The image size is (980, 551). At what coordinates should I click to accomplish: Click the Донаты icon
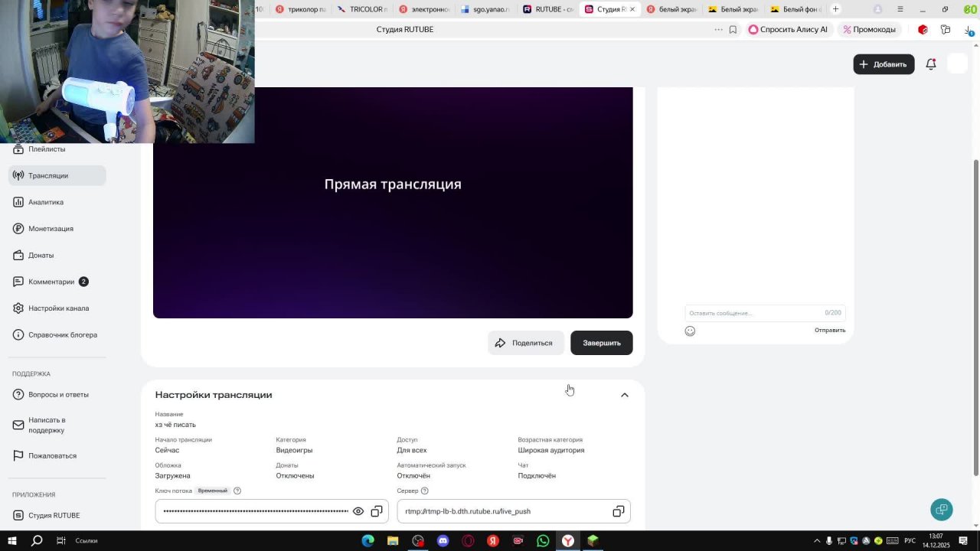[x=18, y=255]
